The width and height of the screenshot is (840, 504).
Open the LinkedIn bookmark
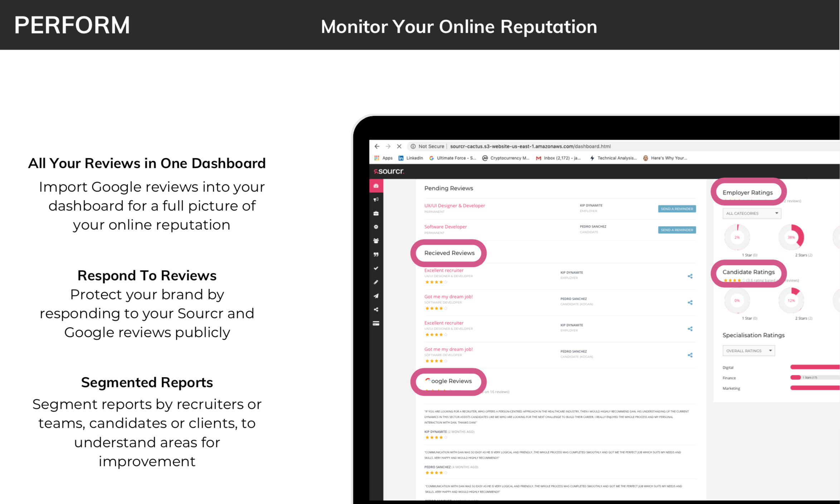pyautogui.click(x=411, y=158)
